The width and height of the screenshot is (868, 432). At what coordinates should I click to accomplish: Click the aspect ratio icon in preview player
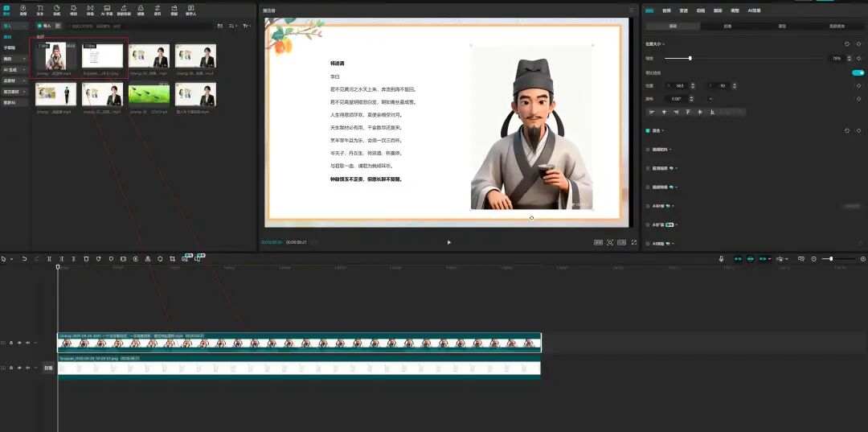pyautogui.click(x=621, y=242)
